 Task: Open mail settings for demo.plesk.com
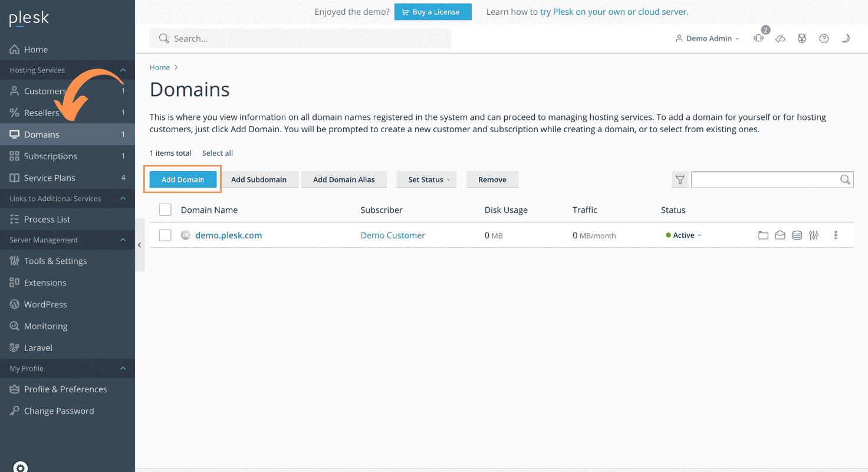pos(780,235)
